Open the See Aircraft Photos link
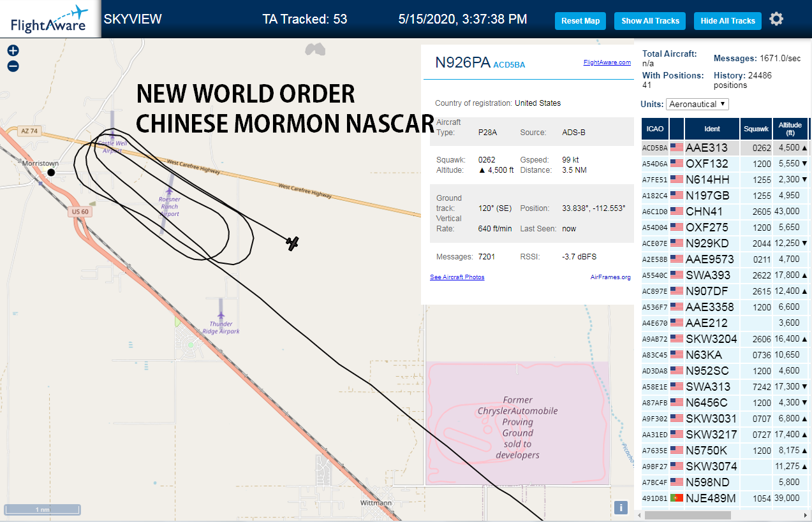Viewport: 812px width, 522px height. [x=457, y=277]
